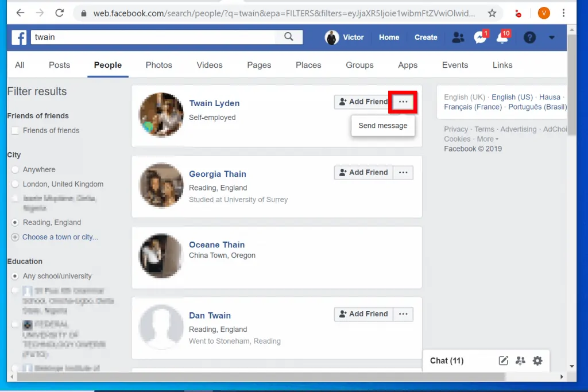The height and width of the screenshot is (392, 588).
Task: Switch to the All tab
Action: (x=20, y=65)
